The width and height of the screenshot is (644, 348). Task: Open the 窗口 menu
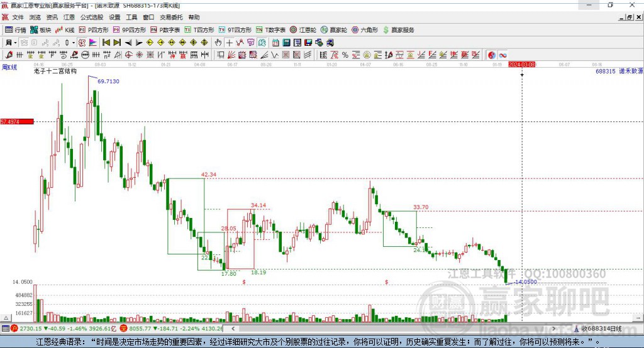tap(148, 17)
